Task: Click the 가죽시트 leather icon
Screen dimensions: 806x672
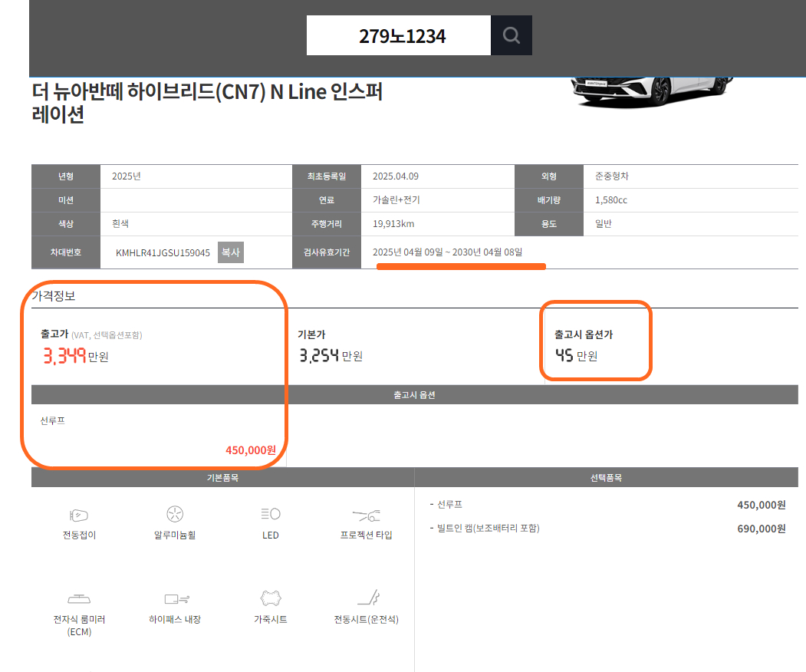Action: click(271, 598)
